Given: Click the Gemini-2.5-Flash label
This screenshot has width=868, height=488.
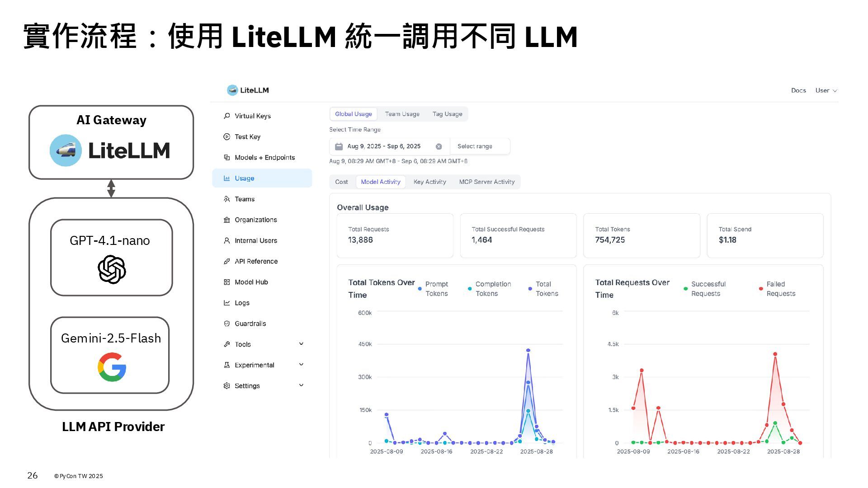Looking at the screenshot, I should point(111,338).
